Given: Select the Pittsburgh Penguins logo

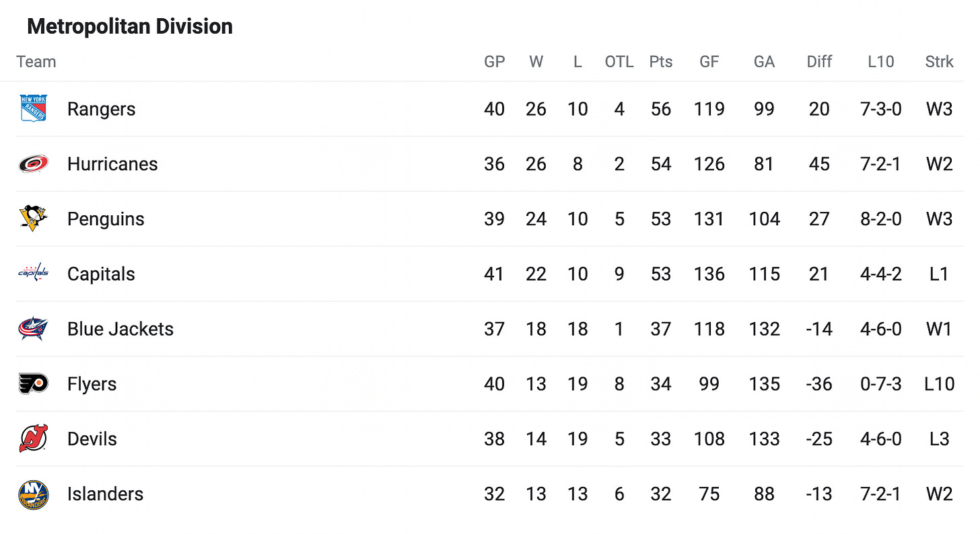Looking at the screenshot, I should click(33, 219).
